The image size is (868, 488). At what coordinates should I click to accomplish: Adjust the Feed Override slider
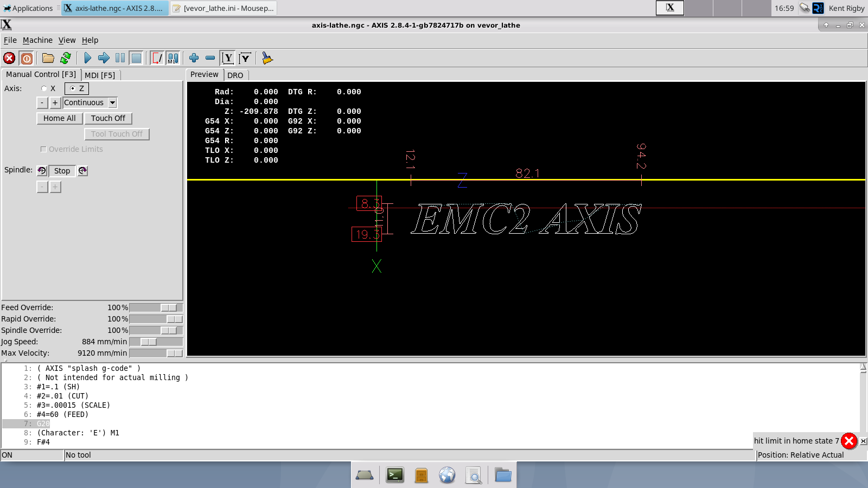pos(156,307)
